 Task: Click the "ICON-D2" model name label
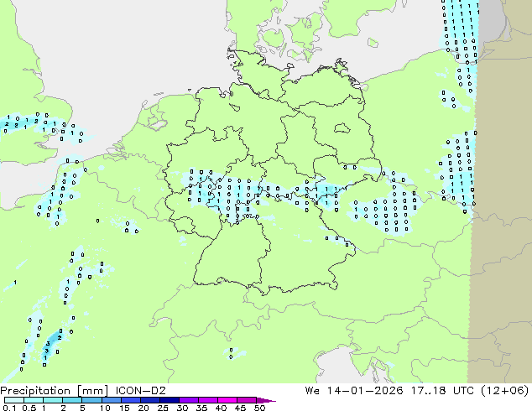pos(140,391)
